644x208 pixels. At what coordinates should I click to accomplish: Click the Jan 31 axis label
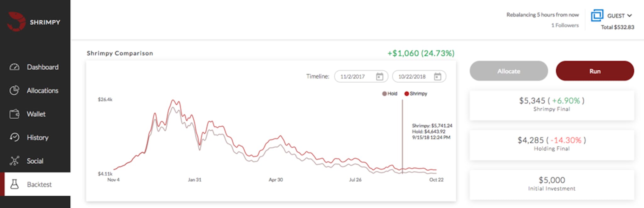[x=195, y=180]
